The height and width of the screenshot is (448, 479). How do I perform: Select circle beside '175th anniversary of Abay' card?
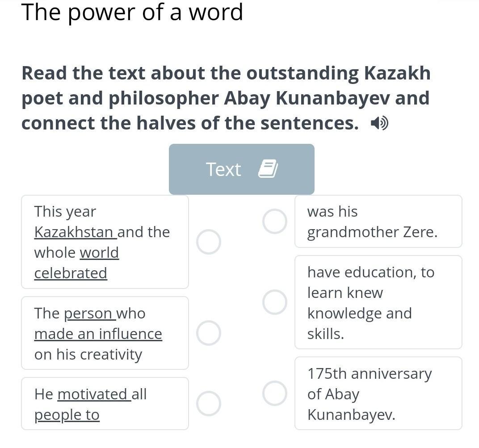(x=274, y=393)
